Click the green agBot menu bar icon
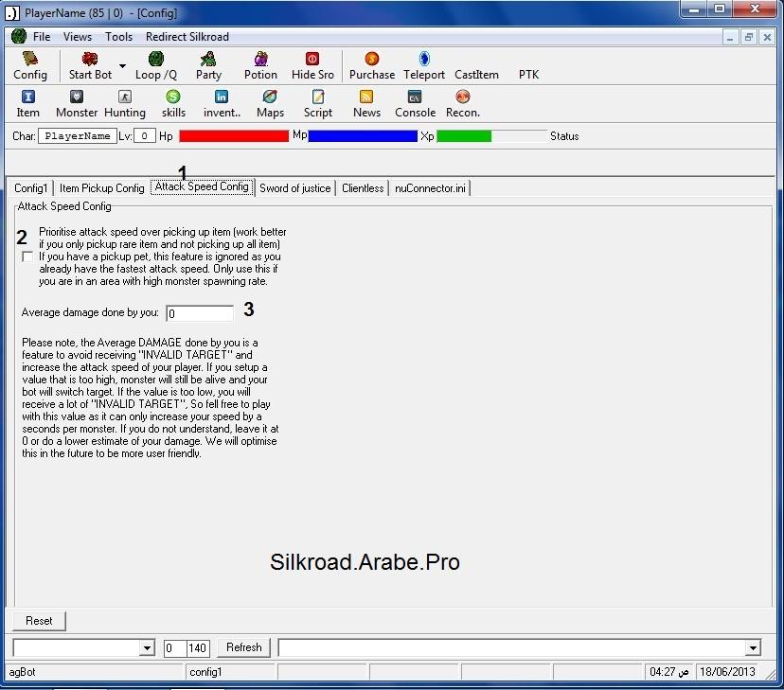784x690 pixels. 19,37
